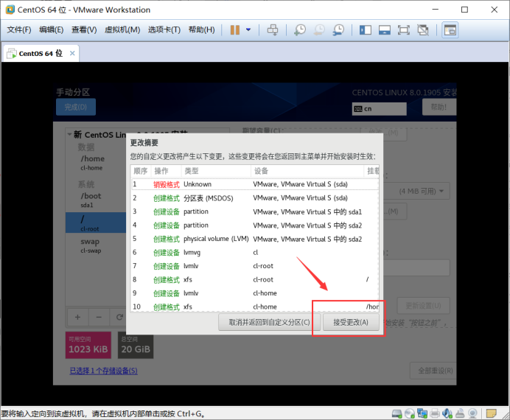The width and height of the screenshot is (510, 420).
Task: Click the 操作 column header
Action: pyautogui.click(x=166, y=171)
